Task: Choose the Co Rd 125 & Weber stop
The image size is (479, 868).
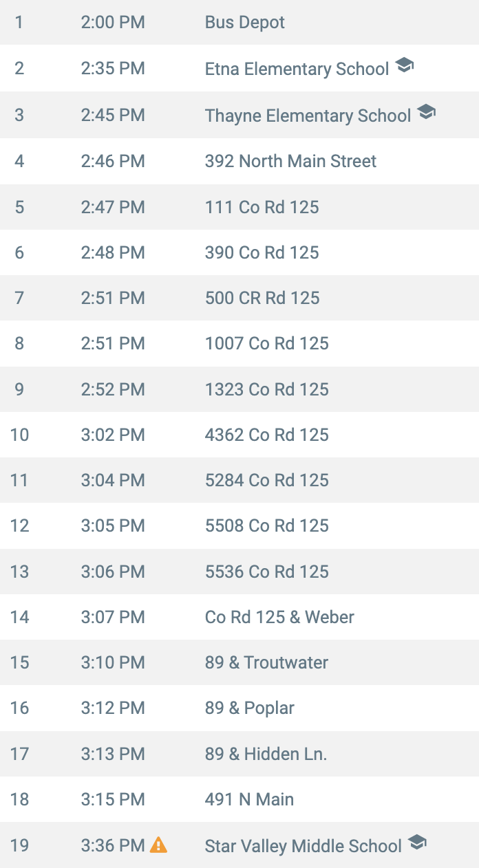Action: click(239, 617)
